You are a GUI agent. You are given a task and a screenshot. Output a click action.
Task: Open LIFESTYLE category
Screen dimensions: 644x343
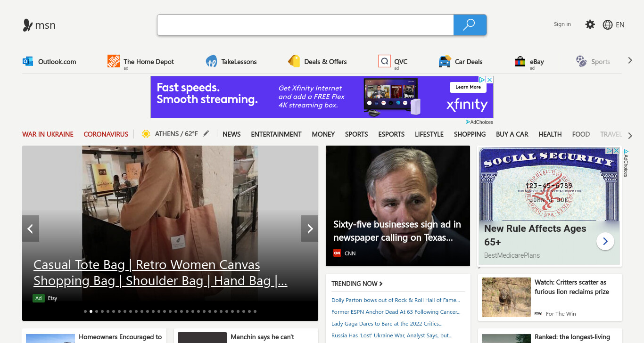429,134
